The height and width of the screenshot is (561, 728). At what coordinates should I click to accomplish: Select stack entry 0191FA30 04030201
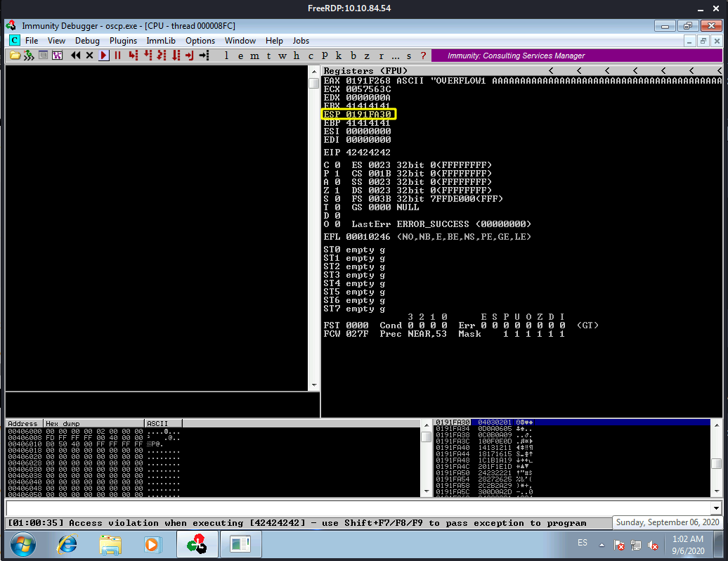click(x=571, y=422)
